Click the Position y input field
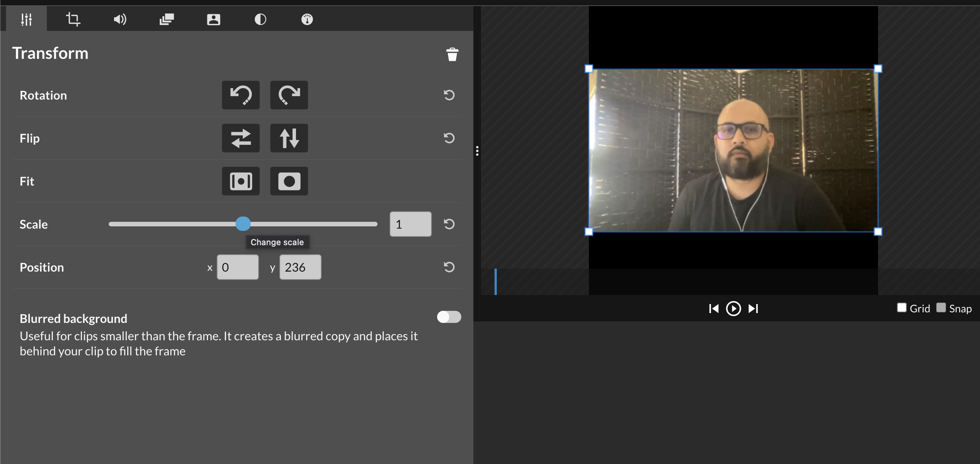This screenshot has width=980, height=464. 300,267
